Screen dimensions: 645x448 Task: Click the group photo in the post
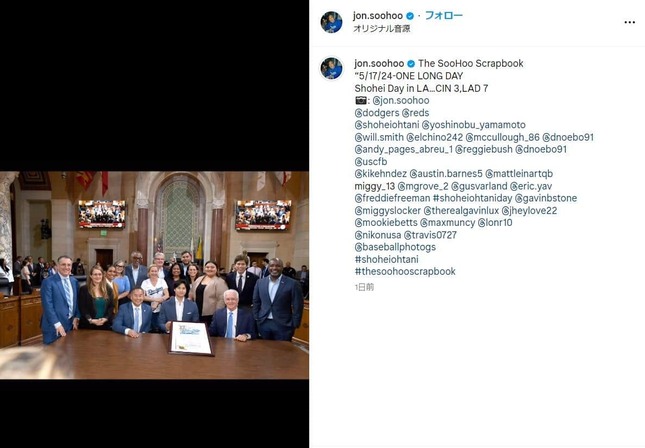click(154, 275)
